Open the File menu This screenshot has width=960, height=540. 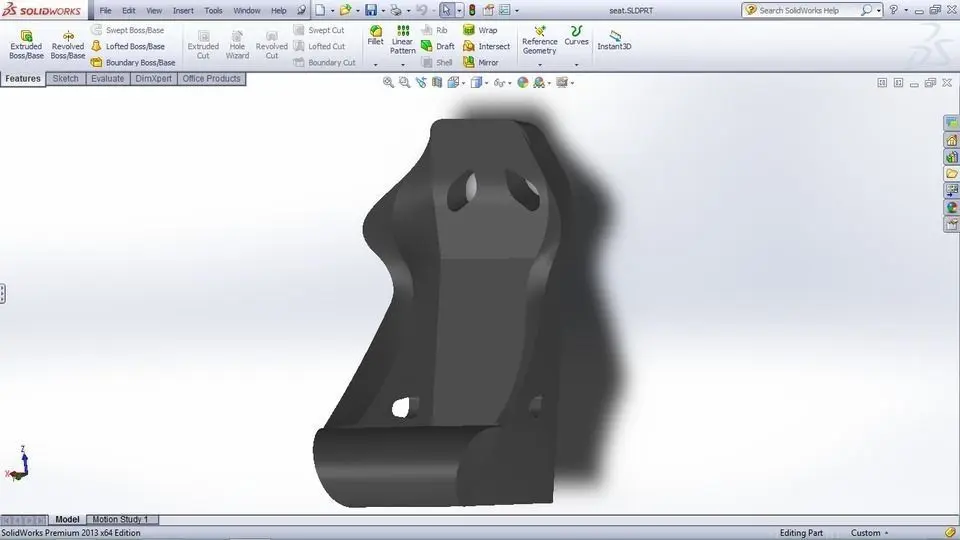pyautogui.click(x=105, y=10)
